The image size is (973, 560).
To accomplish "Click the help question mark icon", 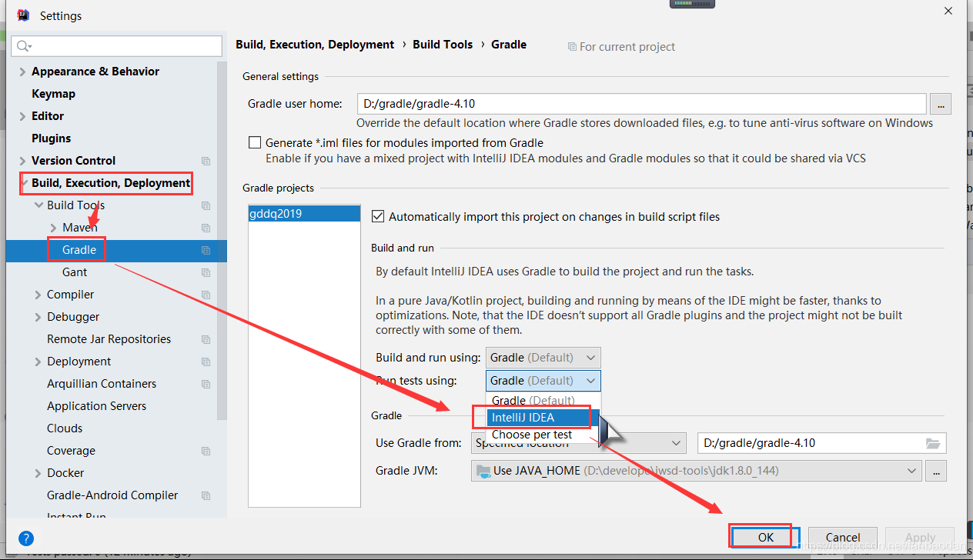I will (x=26, y=538).
